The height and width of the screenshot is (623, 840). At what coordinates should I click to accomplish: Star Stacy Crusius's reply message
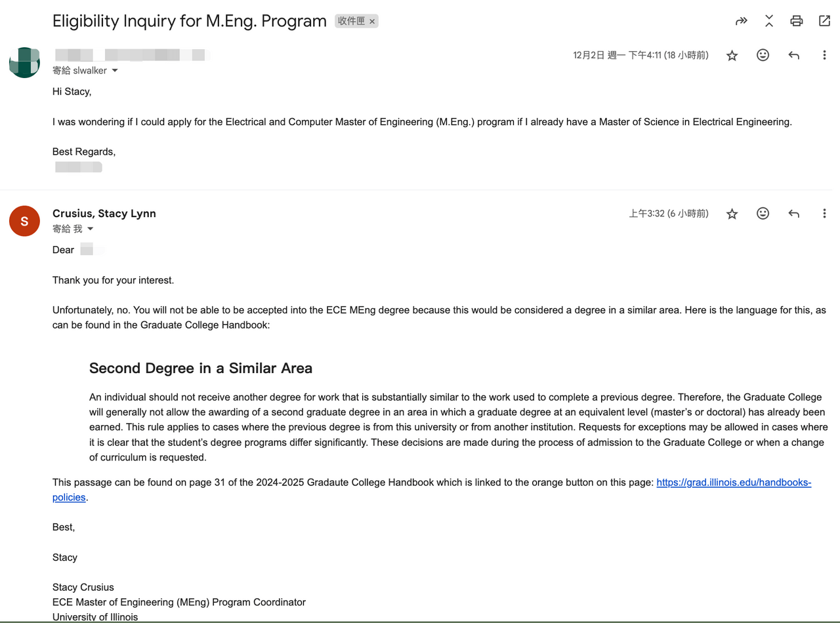[732, 214]
